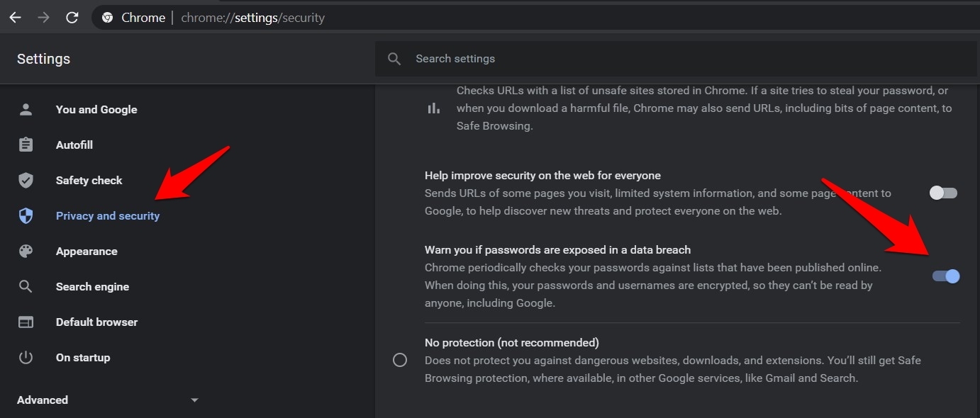Click the Settings page title
Screen dimensions: 980x418
(x=43, y=59)
